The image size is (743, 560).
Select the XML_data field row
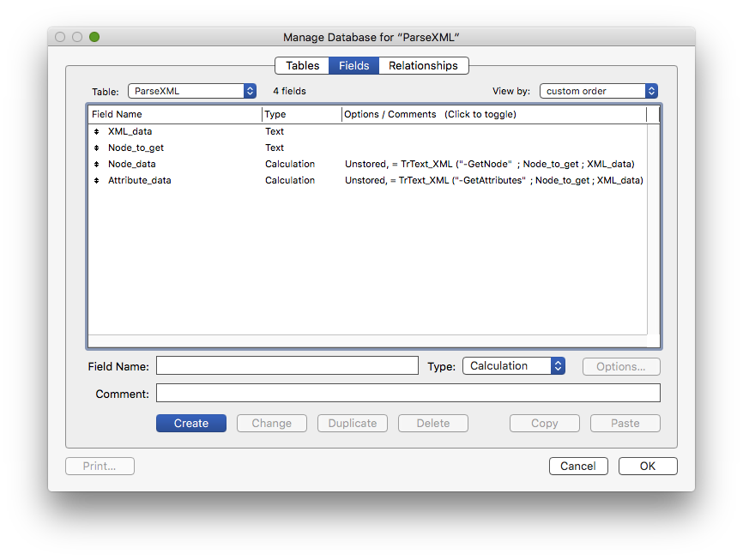[367, 132]
